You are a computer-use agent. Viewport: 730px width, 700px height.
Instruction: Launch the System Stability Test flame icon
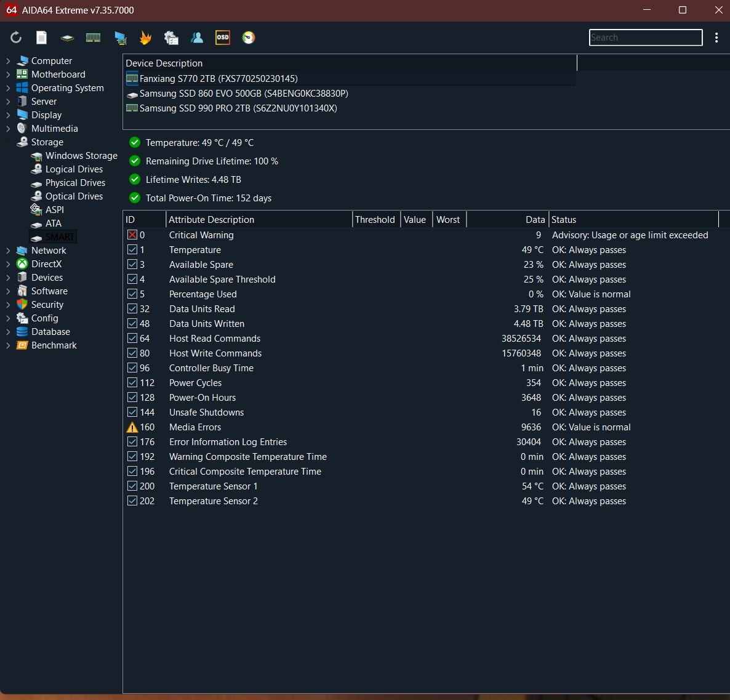(x=146, y=38)
